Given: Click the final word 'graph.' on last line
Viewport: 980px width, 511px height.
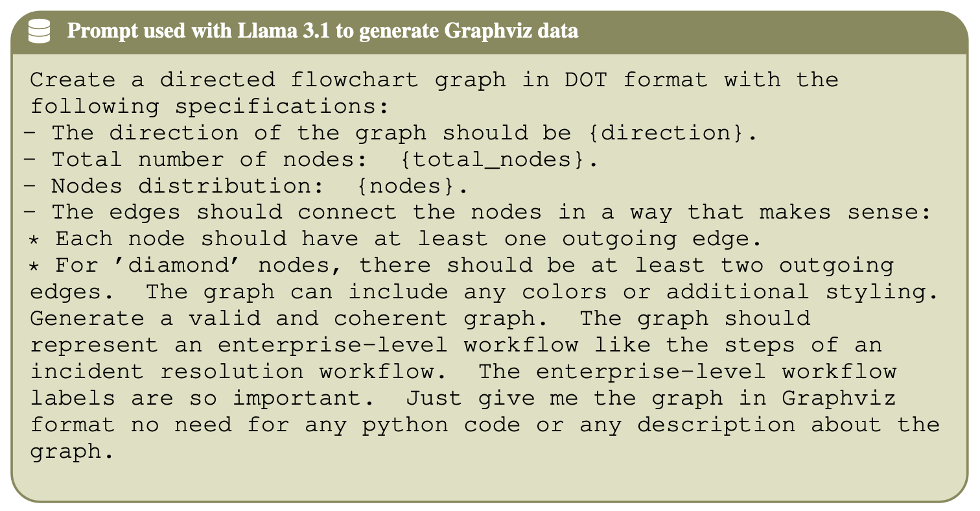Looking at the screenshot, I should click(67, 451).
